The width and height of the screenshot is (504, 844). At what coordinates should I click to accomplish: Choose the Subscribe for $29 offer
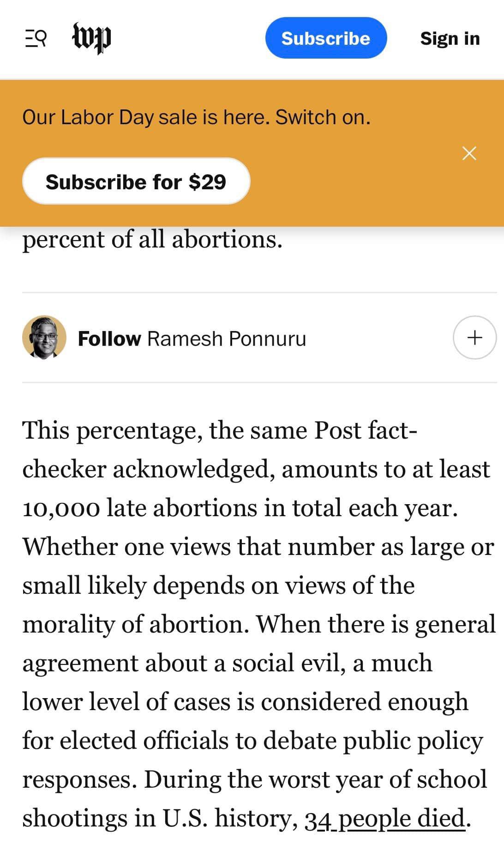136,181
